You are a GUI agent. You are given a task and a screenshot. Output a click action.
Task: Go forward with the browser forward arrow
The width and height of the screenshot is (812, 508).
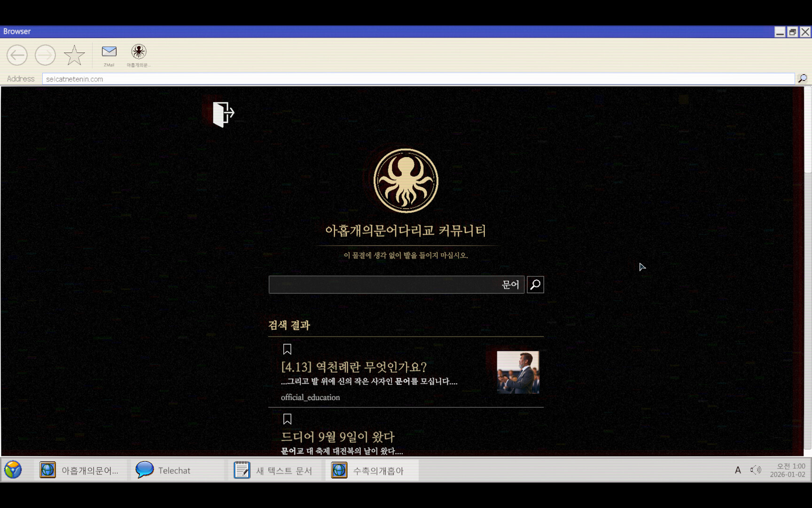coord(45,55)
